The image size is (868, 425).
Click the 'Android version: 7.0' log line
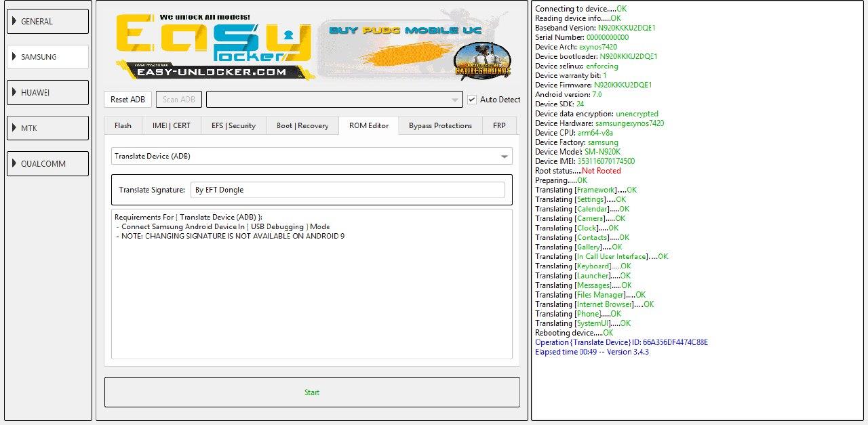568,94
